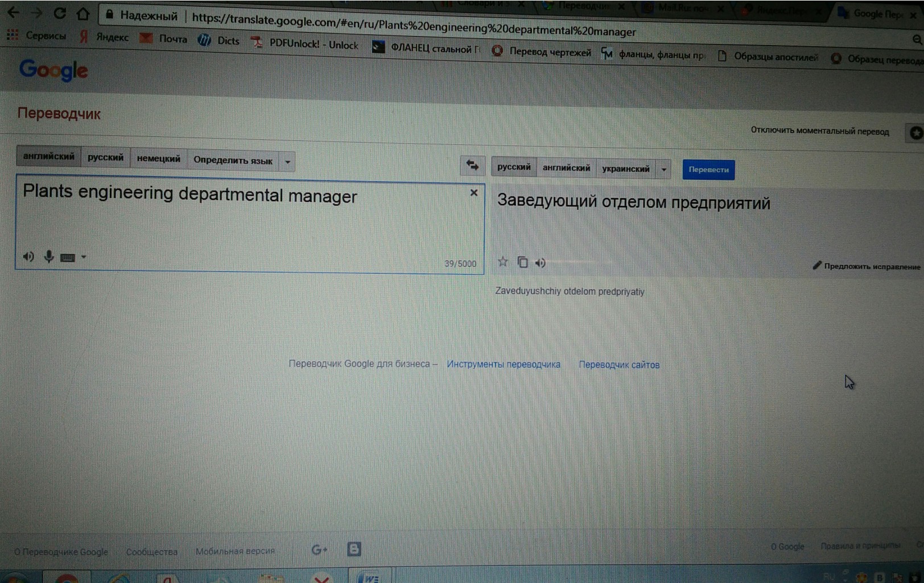The height and width of the screenshot is (583, 924).
Task: Click translated text Заведующий отделом предприятий
Action: click(633, 202)
